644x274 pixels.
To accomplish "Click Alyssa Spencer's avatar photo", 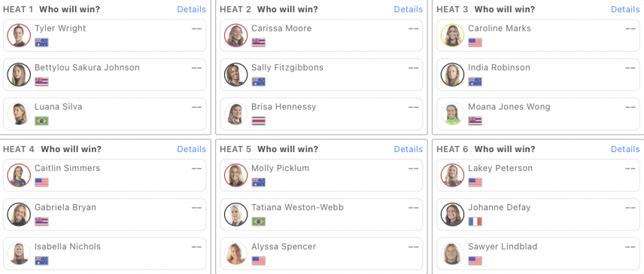I will tap(235, 254).
